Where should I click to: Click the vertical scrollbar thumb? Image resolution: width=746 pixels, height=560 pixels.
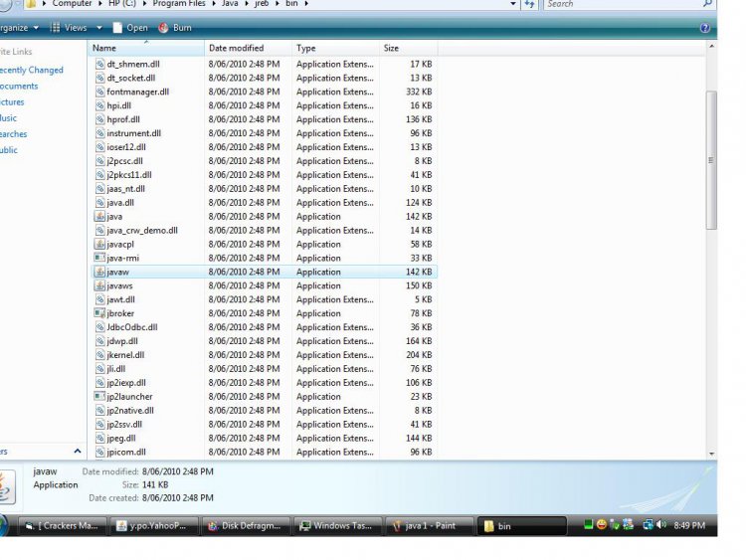[x=711, y=160]
